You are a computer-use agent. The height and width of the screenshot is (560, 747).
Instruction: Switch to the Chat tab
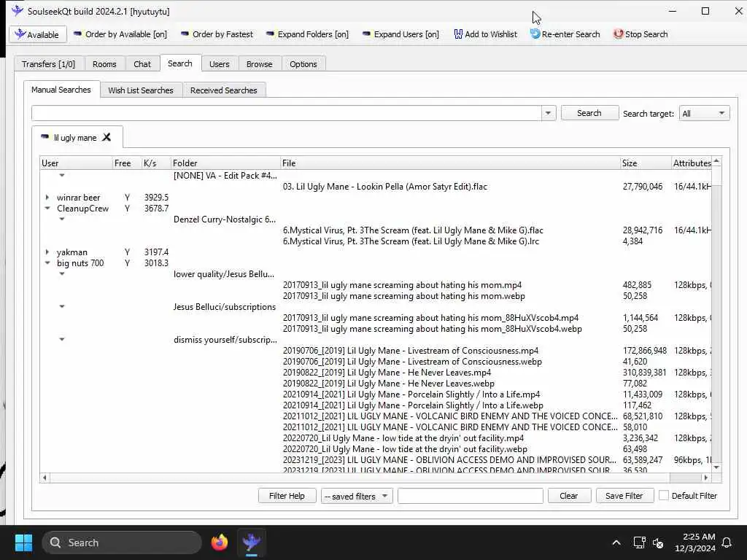click(142, 64)
